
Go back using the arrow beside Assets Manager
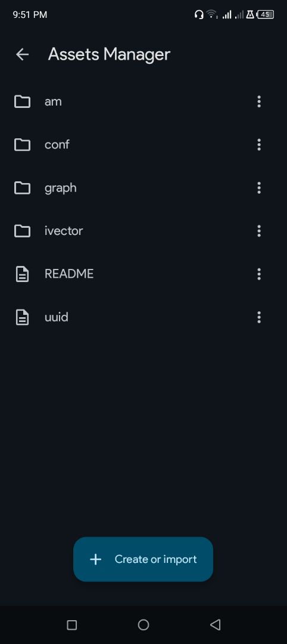point(22,54)
